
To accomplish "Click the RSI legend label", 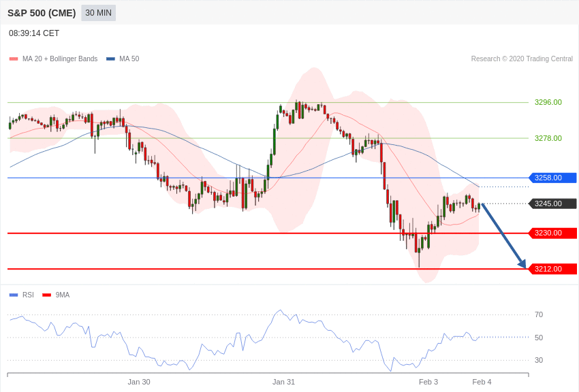I will coord(28,295).
